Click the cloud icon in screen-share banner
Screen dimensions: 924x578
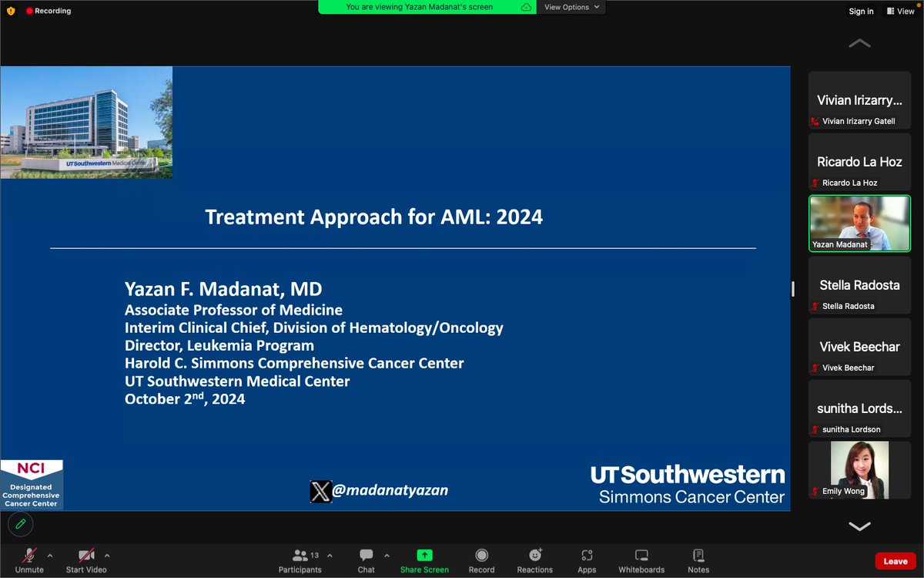click(526, 7)
